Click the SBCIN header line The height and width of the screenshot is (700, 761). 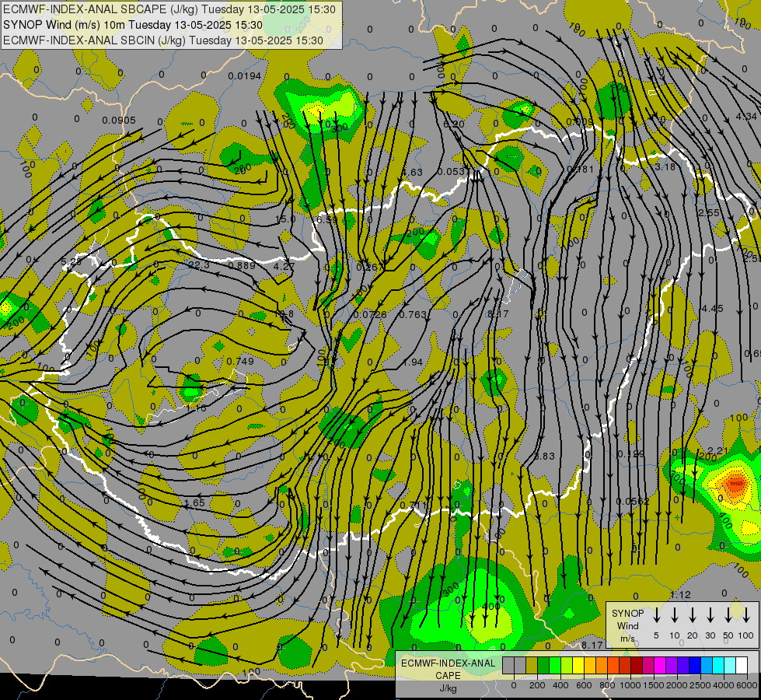click(x=163, y=40)
